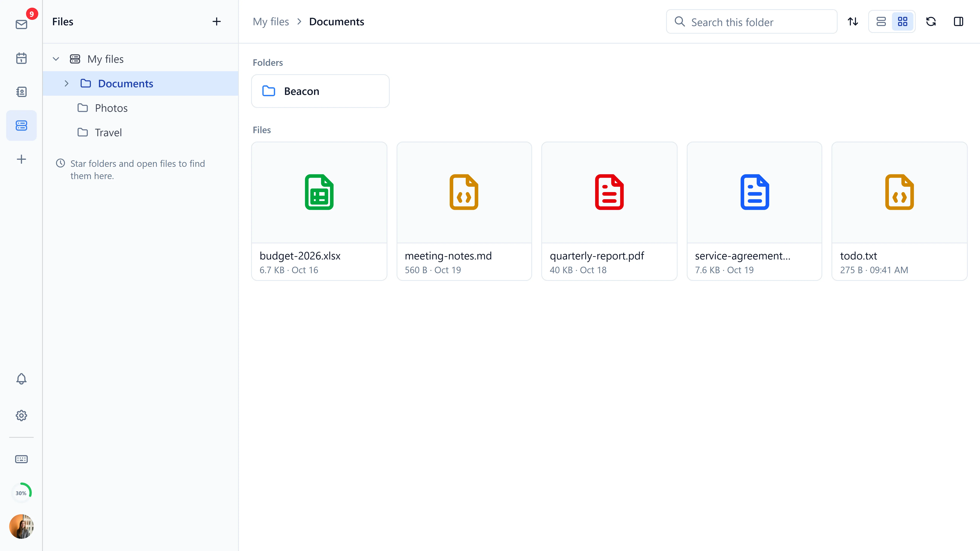Open service-agreement document card
The height and width of the screenshot is (551, 980).
754,211
